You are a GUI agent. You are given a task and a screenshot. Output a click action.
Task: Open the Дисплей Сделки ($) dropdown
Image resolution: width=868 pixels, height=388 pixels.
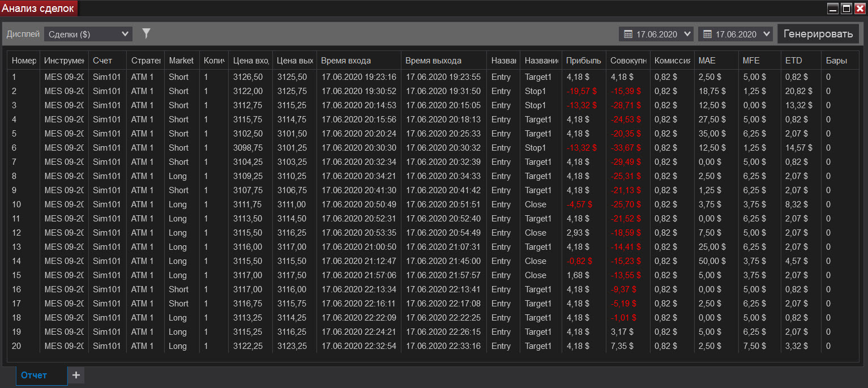(x=88, y=34)
